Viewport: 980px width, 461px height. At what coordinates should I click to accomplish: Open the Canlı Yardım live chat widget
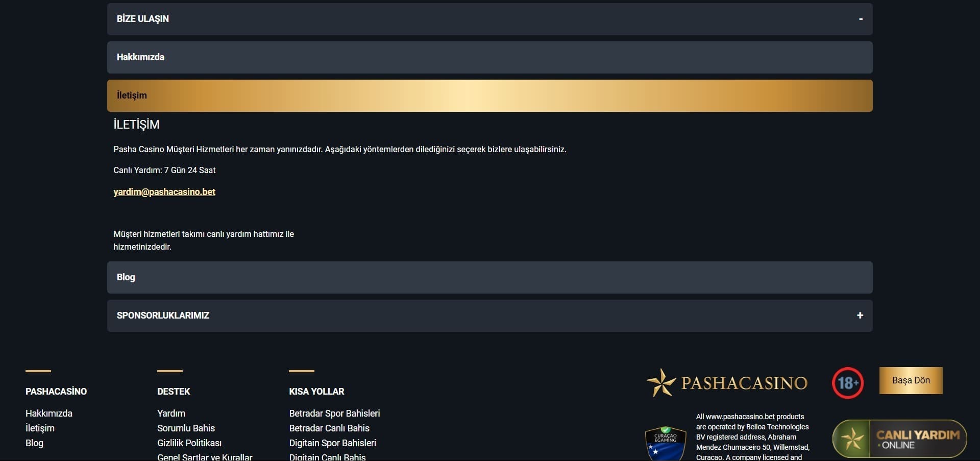(x=899, y=439)
